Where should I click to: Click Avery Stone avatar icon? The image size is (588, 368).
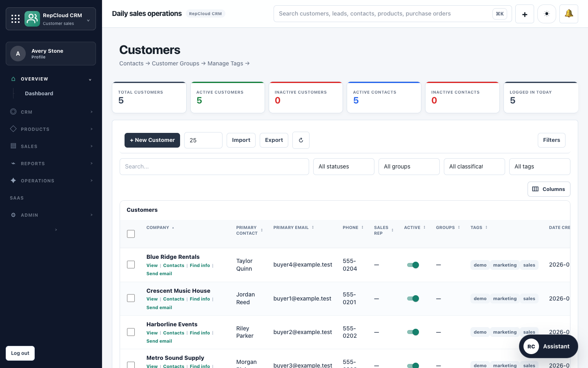(18, 54)
